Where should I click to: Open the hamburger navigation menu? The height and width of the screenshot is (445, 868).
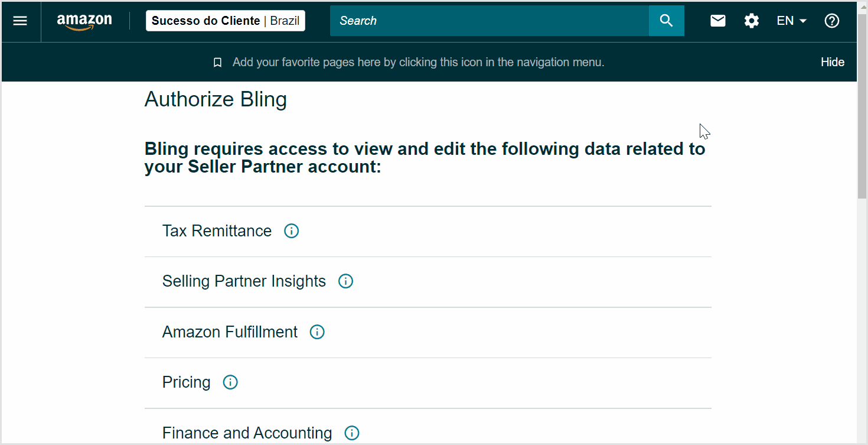pyautogui.click(x=20, y=21)
